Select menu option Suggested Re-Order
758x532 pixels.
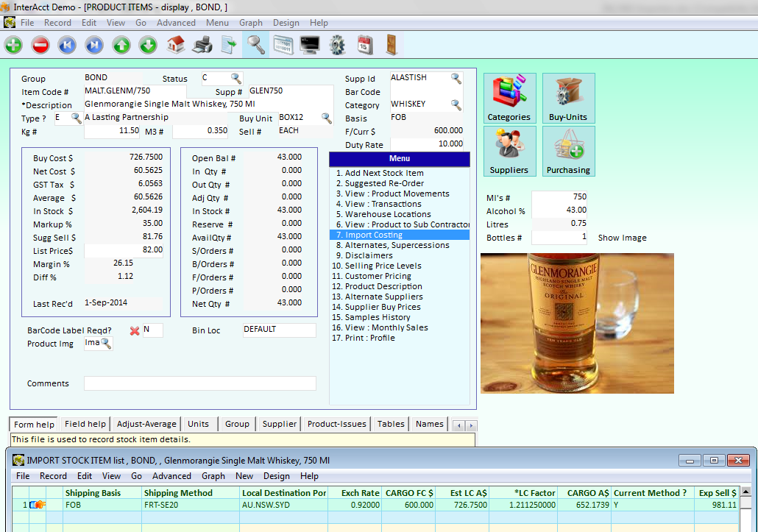400,183
